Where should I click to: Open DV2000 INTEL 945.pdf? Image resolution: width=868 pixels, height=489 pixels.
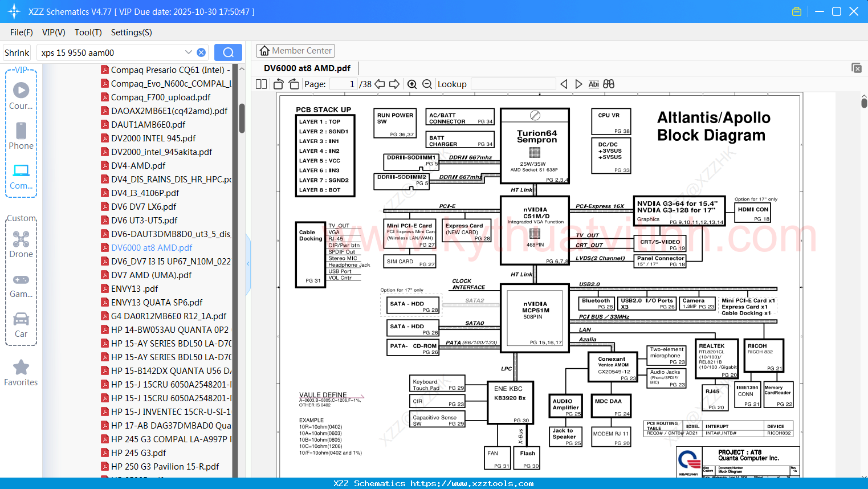tap(148, 138)
